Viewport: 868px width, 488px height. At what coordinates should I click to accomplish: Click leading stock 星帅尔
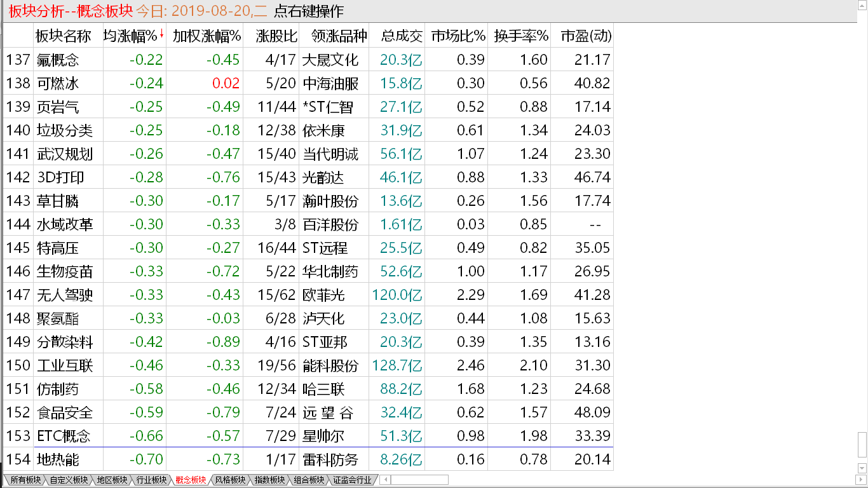click(323, 436)
